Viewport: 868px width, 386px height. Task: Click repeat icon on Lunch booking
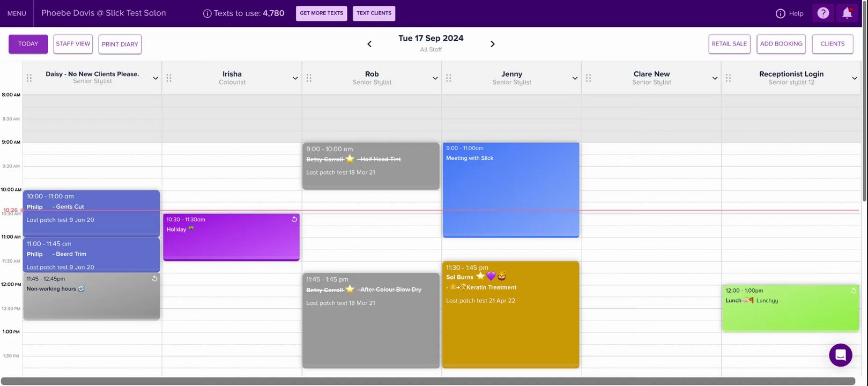[x=854, y=291]
